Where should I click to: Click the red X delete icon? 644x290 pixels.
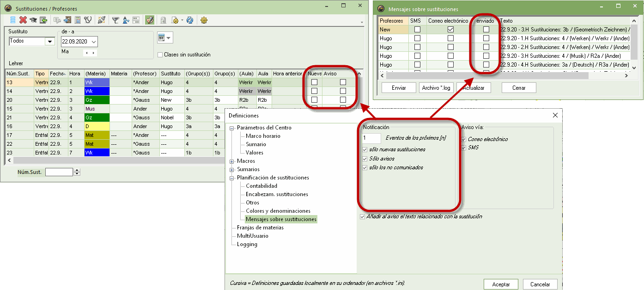pos(23,20)
